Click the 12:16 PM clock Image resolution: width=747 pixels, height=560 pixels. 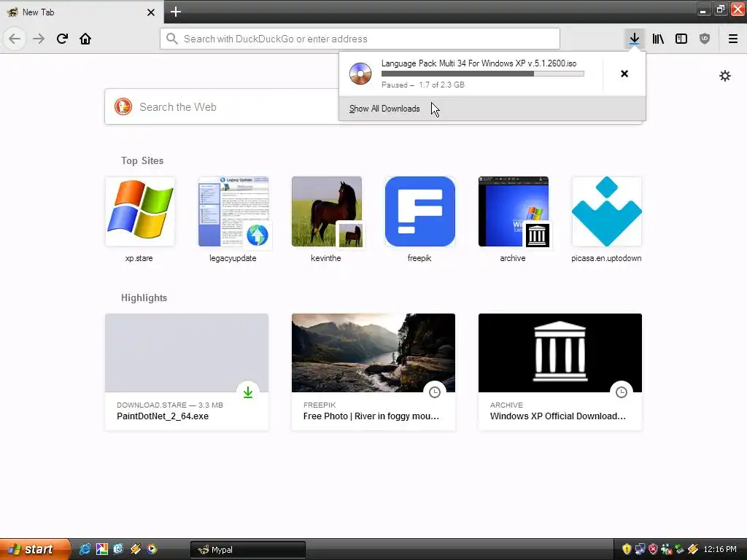pyautogui.click(x=720, y=549)
